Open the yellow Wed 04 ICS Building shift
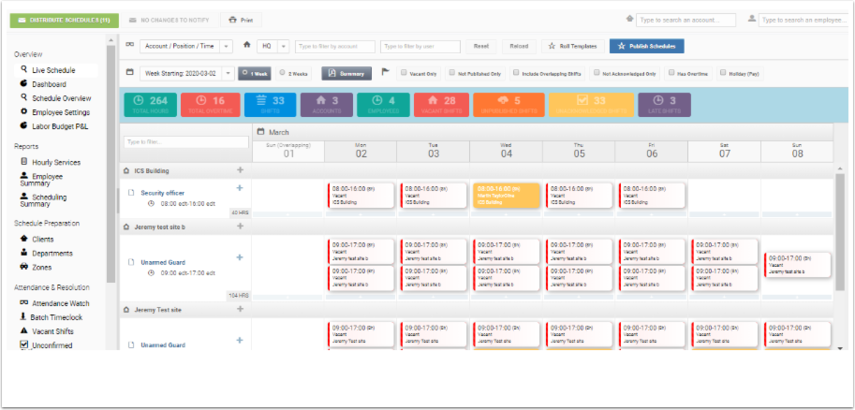Screen dimensions: 855x410 (x=507, y=195)
